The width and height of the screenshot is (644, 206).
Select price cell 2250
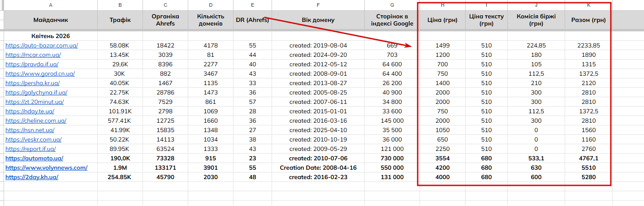pyautogui.click(x=442, y=149)
